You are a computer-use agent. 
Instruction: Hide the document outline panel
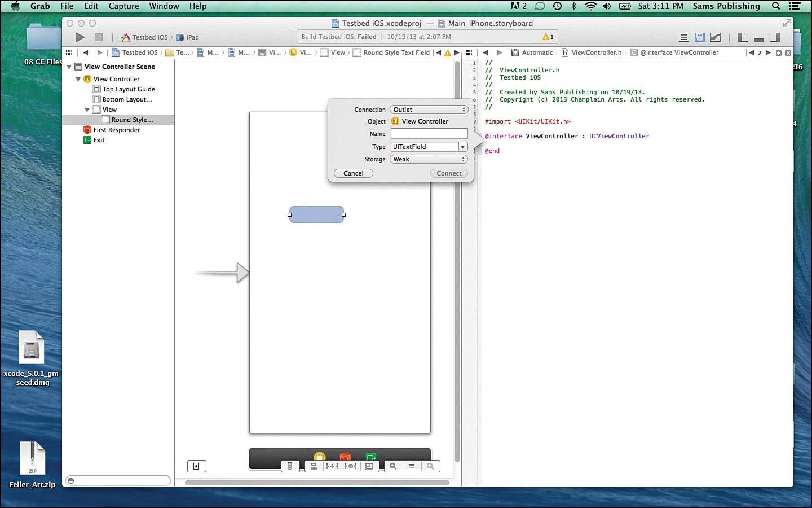pyautogui.click(x=197, y=466)
